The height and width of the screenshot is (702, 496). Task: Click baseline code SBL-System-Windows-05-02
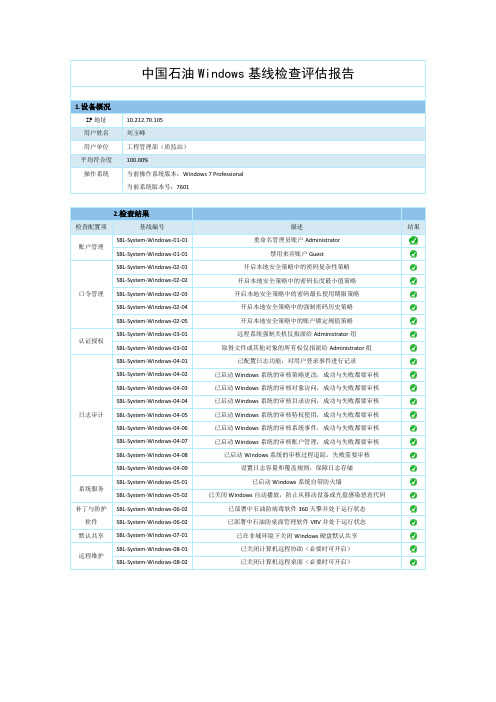pyautogui.click(x=152, y=495)
